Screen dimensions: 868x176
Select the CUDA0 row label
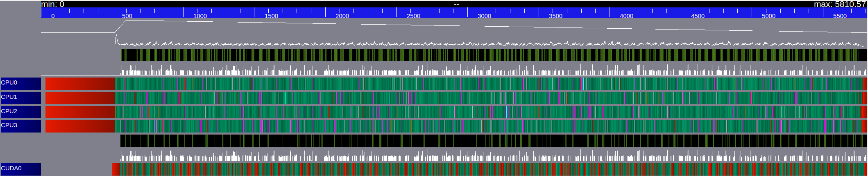21,169
